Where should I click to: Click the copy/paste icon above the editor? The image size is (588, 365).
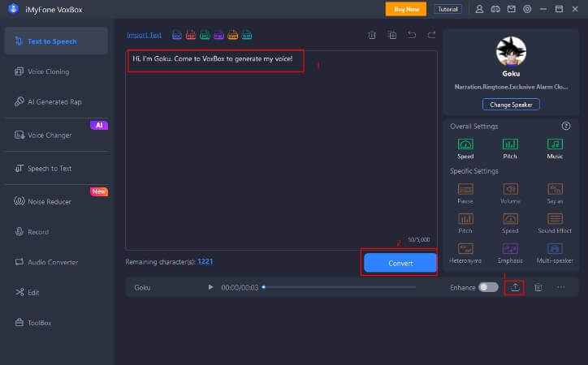coord(392,35)
